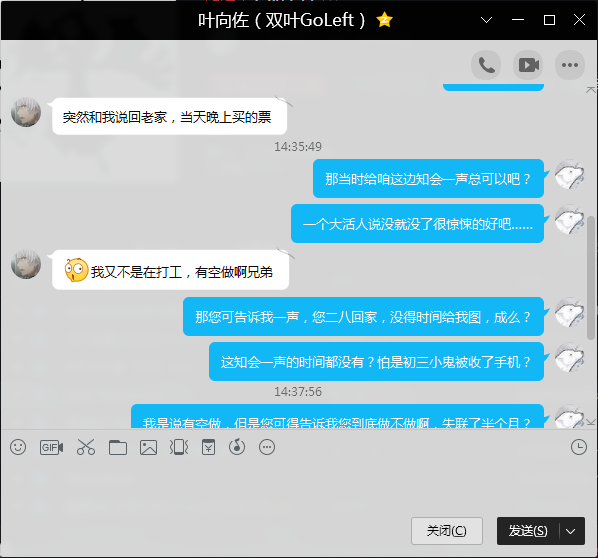Open the send file folder icon

118,447
